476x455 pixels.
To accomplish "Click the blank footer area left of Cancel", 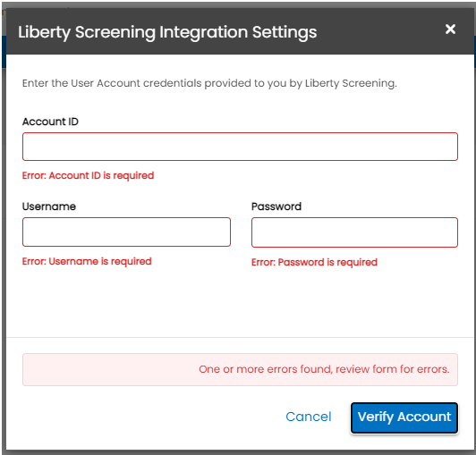I will [x=146, y=417].
